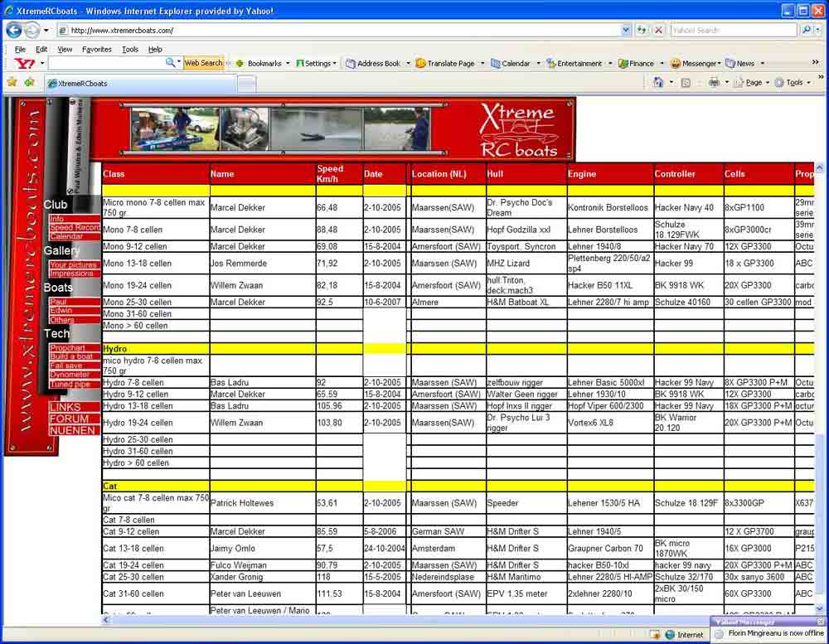Click the Stop loading X icon

pyautogui.click(x=658, y=30)
